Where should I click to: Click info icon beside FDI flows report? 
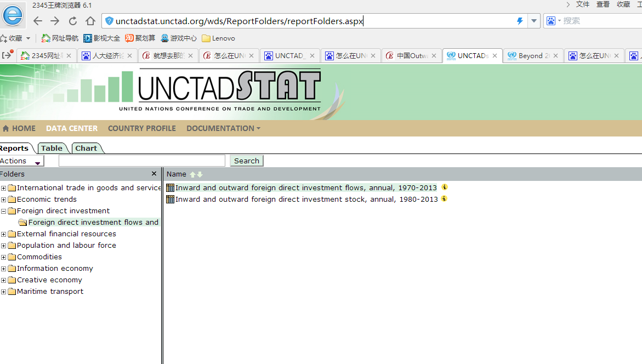pos(444,187)
